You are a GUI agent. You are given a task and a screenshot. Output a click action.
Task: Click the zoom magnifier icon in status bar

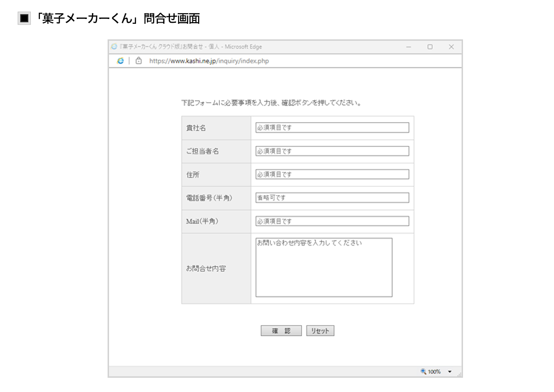pyautogui.click(x=423, y=372)
